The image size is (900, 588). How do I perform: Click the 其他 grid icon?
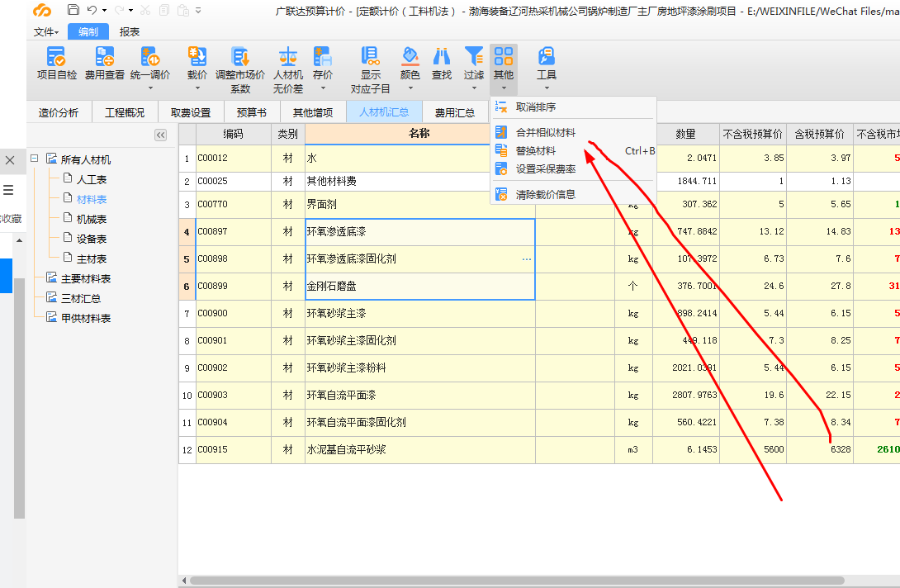click(504, 56)
